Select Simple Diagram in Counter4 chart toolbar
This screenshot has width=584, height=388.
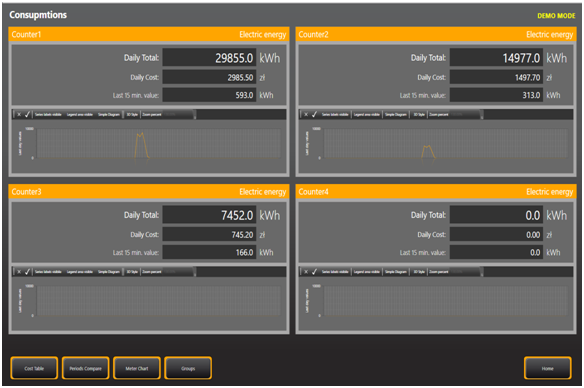pyautogui.click(x=396, y=272)
